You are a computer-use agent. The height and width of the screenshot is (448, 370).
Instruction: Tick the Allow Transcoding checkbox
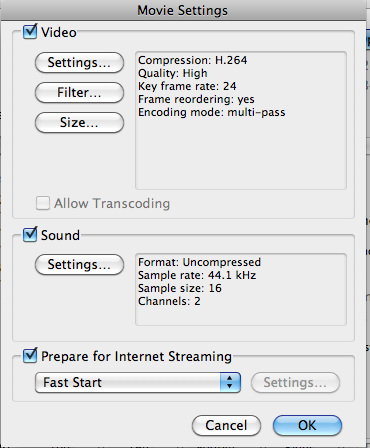point(43,203)
